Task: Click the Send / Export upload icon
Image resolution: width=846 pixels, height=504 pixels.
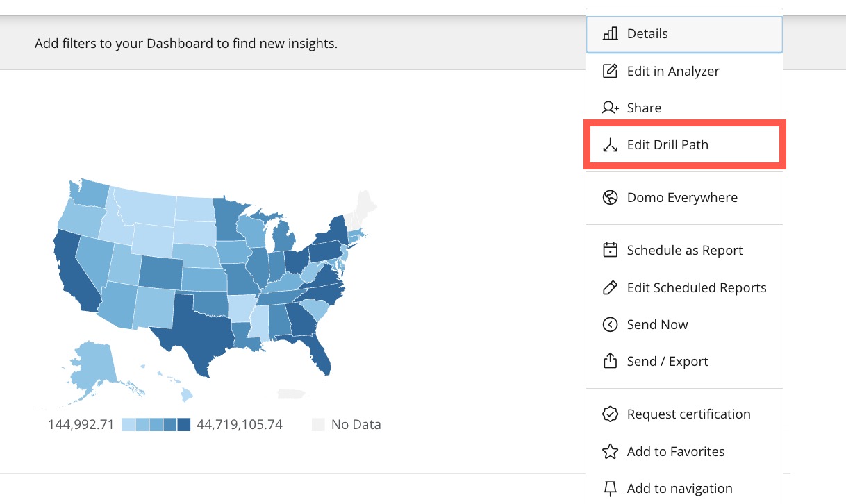Action: point(610,361)
